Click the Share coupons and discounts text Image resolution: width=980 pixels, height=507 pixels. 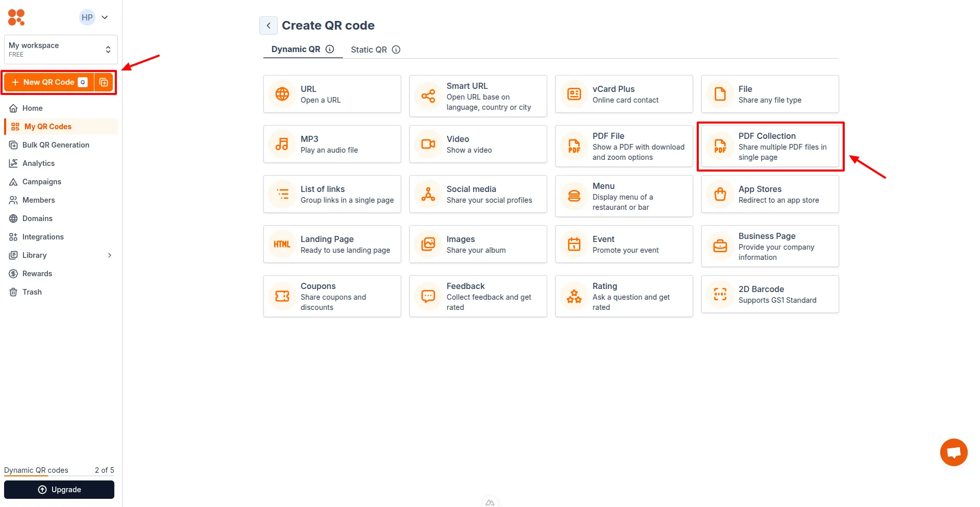[333, 302]
